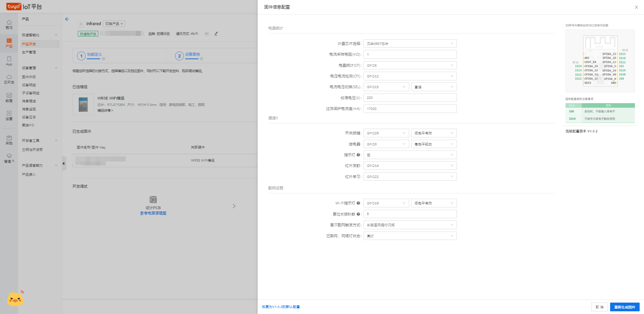This screenshot has height=314, width=644.
Task: Open 模组详情 module details link
Action: point(105,111)
